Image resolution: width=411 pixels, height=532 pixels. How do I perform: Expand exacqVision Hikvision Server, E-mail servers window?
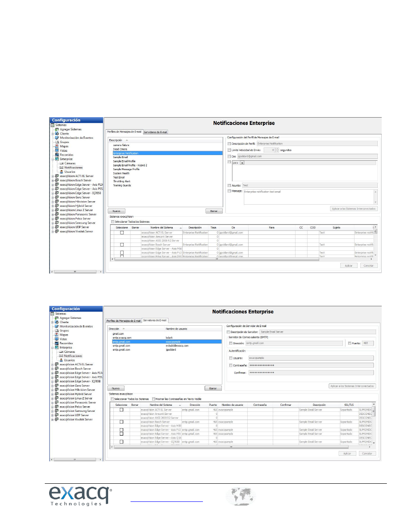(52, 390)
